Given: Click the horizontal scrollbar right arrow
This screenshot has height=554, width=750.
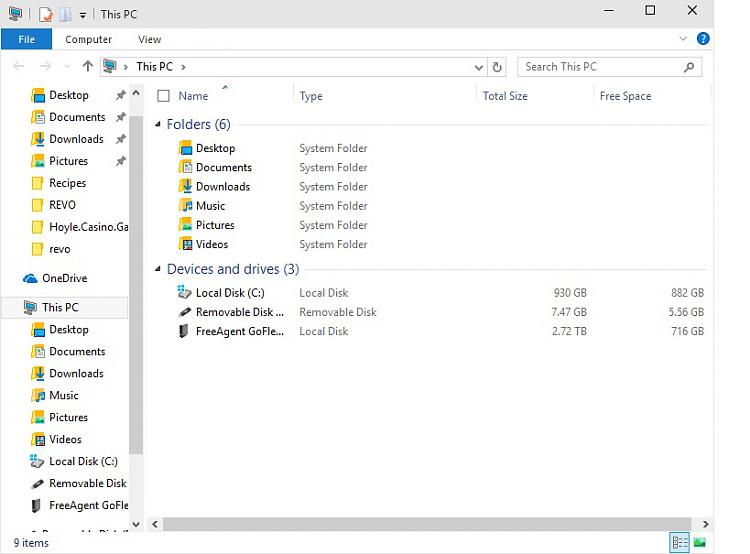Looking at the screenshot, I should point(705,524).
